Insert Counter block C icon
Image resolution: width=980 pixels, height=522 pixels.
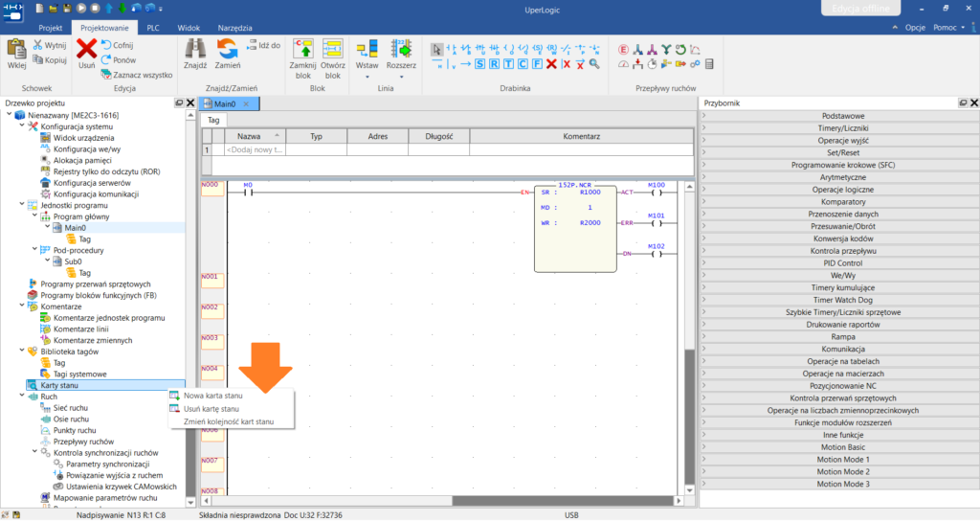(523, 64)
